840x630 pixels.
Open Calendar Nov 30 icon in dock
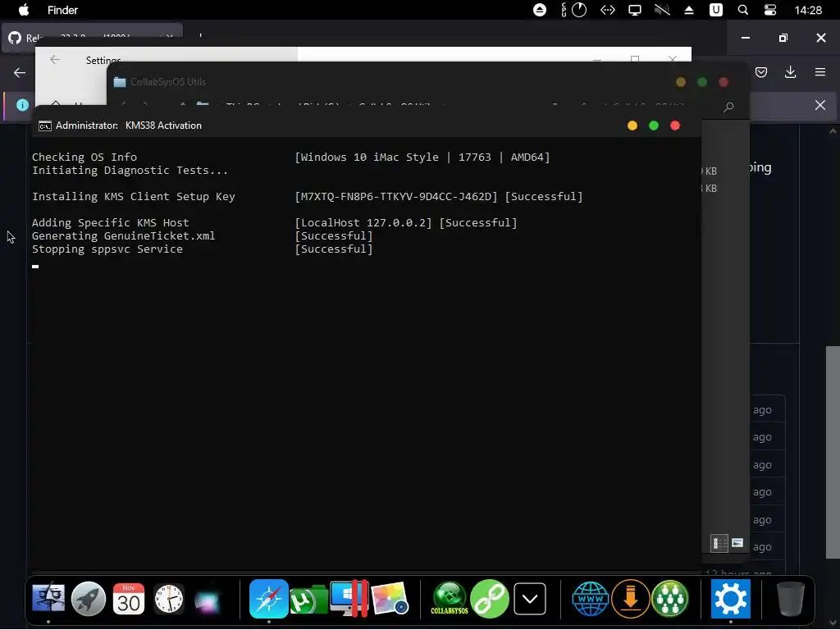[129, 599]
